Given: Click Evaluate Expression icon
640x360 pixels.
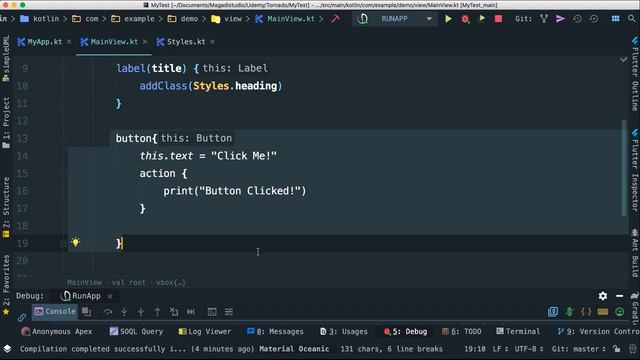Looking at the screenshot, I should pyautogui.click(x=212, y=312).
